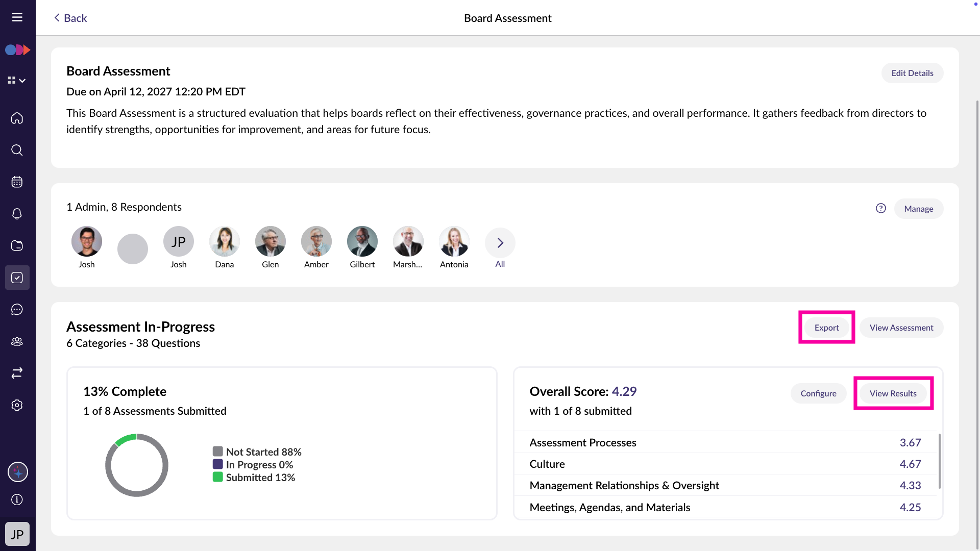This screenshot has width=980, height=551.
Task: Open the hamburger menu icon
Action: point(17,17)
